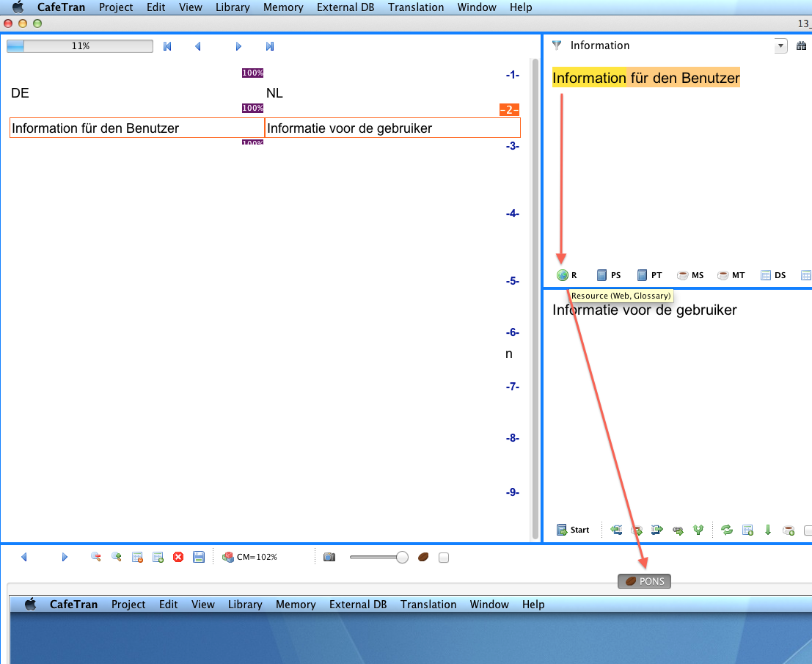Click the PONS tab button

click(645, 582)
